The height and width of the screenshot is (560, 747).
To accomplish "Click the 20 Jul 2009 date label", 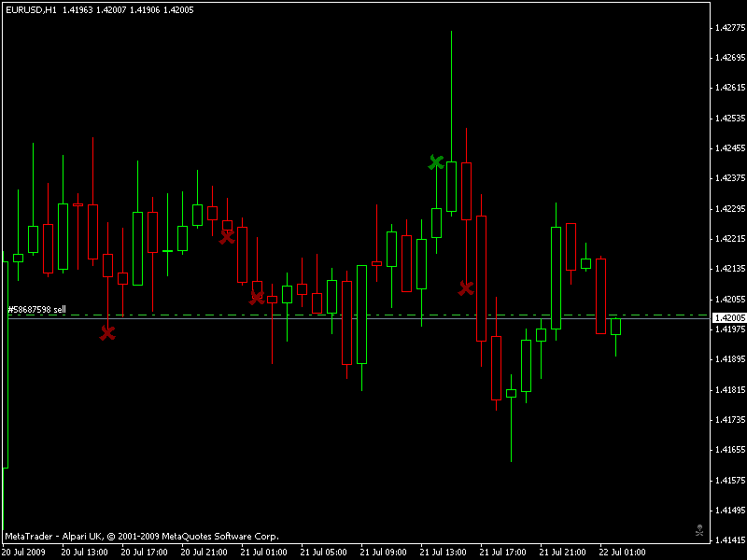I will point(24,553).
